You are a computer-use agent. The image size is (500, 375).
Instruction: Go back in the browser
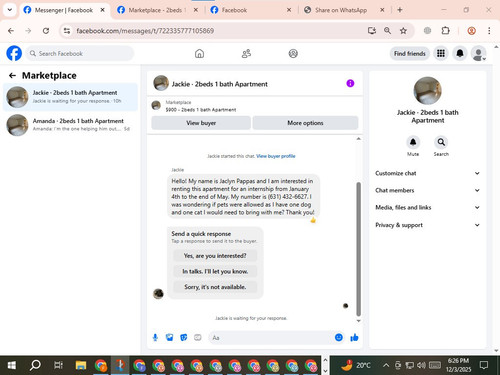[11, 31]
